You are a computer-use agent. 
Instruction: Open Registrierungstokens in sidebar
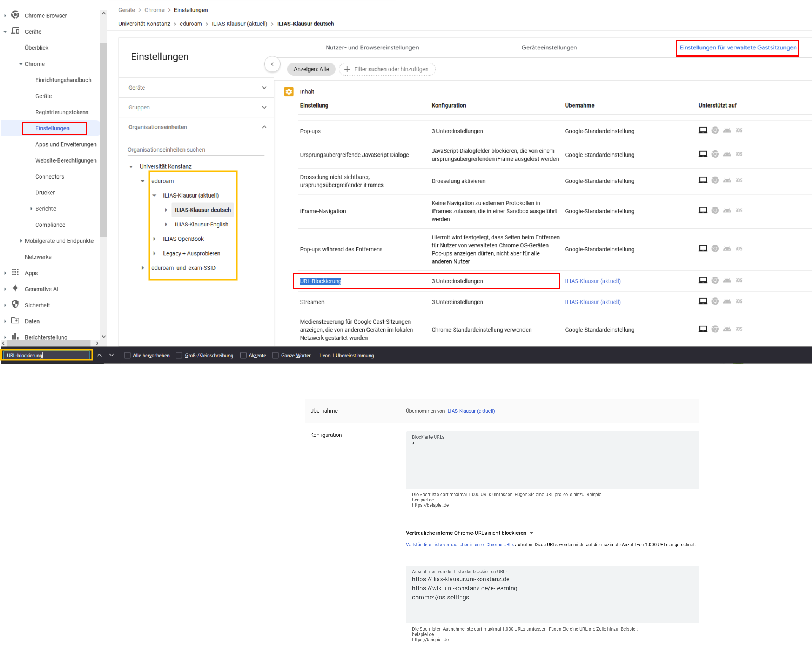point(62,112)
